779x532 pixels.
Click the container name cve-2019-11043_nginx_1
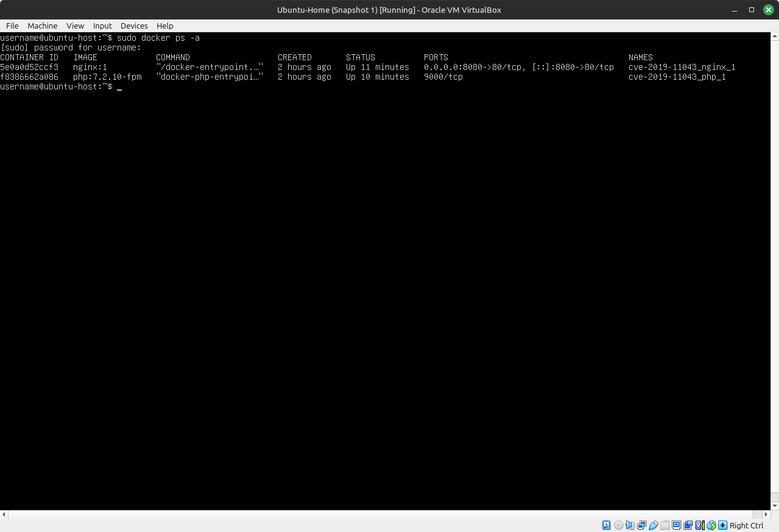[682, 67]
